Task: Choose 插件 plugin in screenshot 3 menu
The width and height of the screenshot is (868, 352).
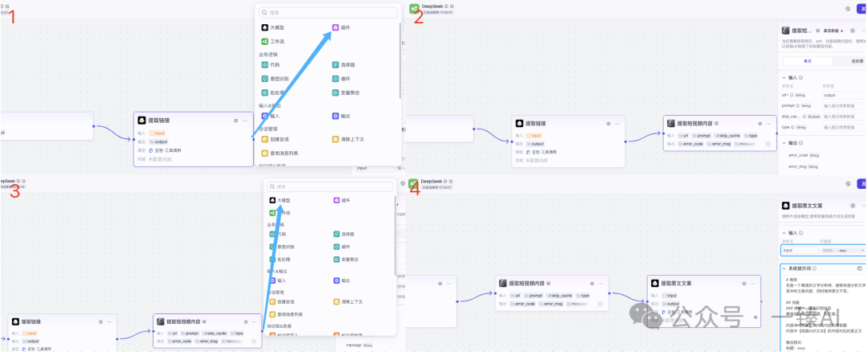Action: 342,200
